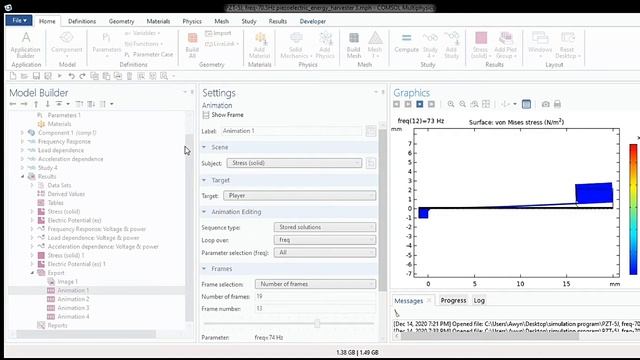Click the Redo icon in quick toolbar
This screenshot has width=640, height=360.
pos(82,76)
